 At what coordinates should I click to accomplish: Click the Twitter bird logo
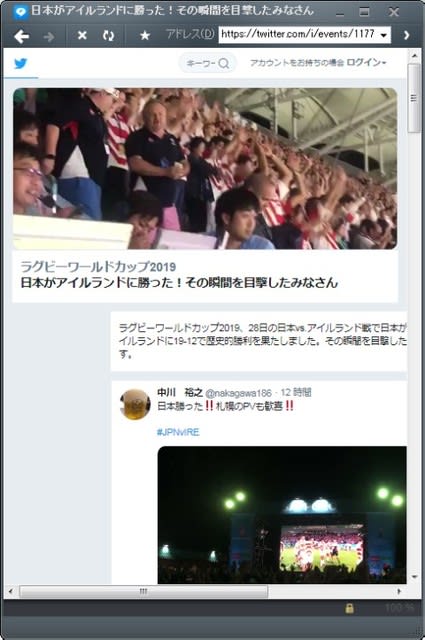pyautogui.click(x=21, y=64)
